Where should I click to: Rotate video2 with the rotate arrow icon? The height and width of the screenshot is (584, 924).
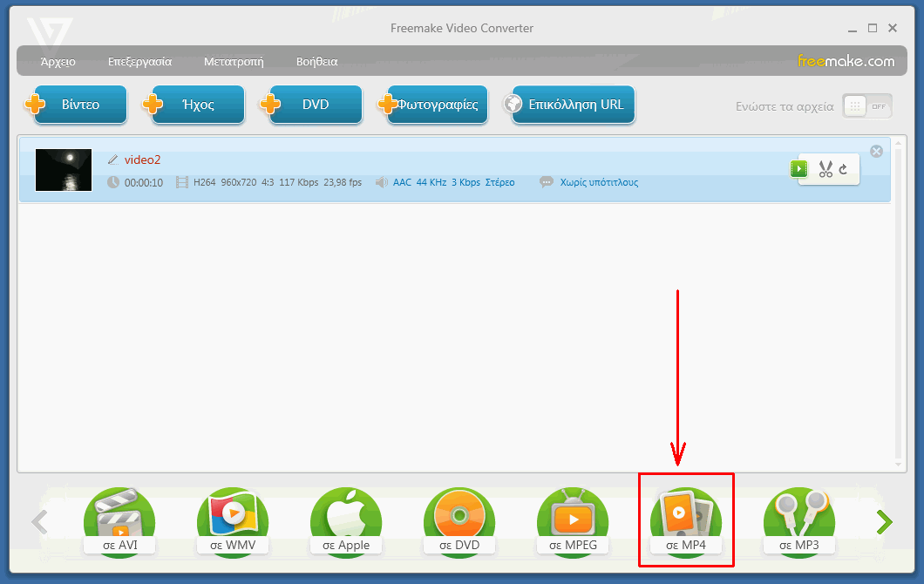pyautogui.click(x=844, y=169)
